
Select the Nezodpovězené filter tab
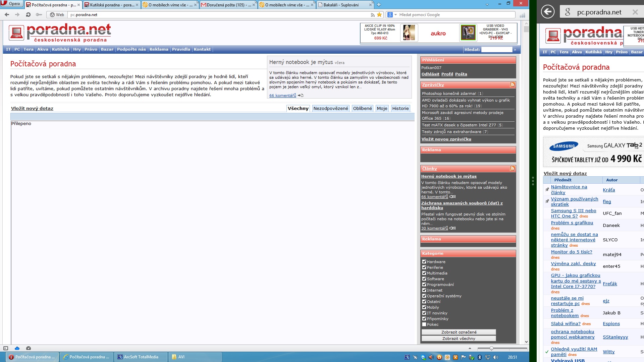[x=330, y=108]
